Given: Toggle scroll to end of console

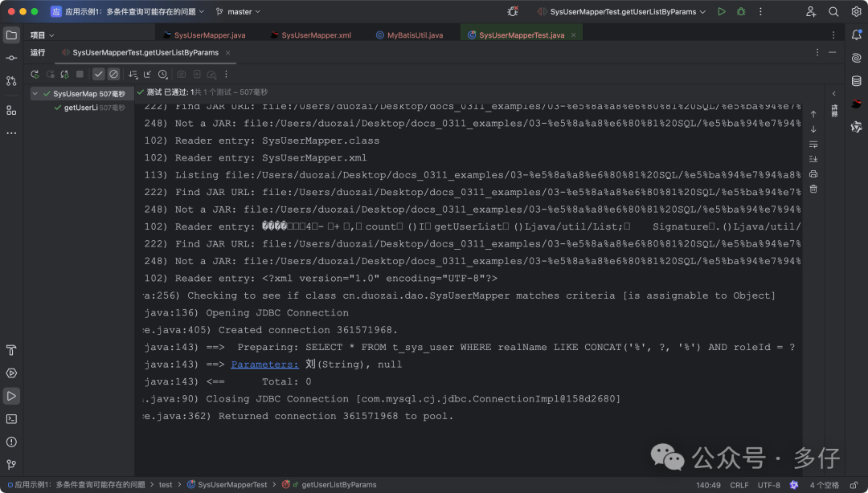Looking at the screenshot, I should click(813, 159).
